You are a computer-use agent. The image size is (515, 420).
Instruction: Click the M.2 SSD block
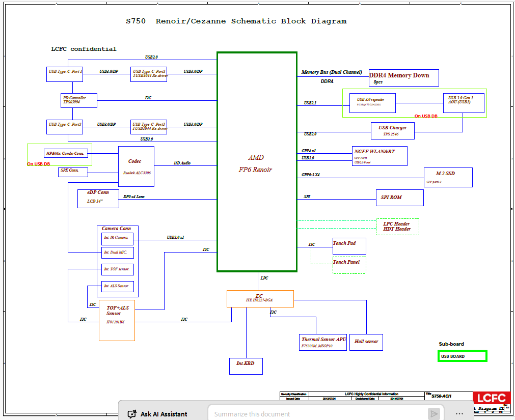[x=448, y=177]
